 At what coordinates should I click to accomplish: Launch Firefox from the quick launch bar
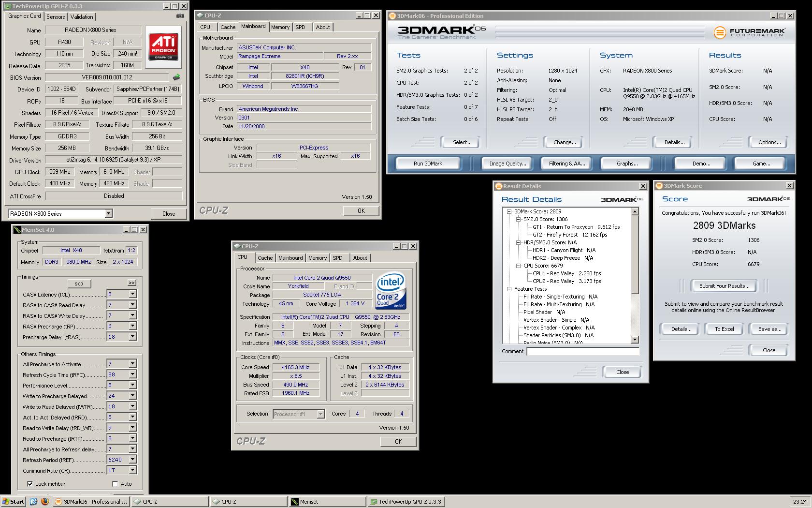point(44,502)
